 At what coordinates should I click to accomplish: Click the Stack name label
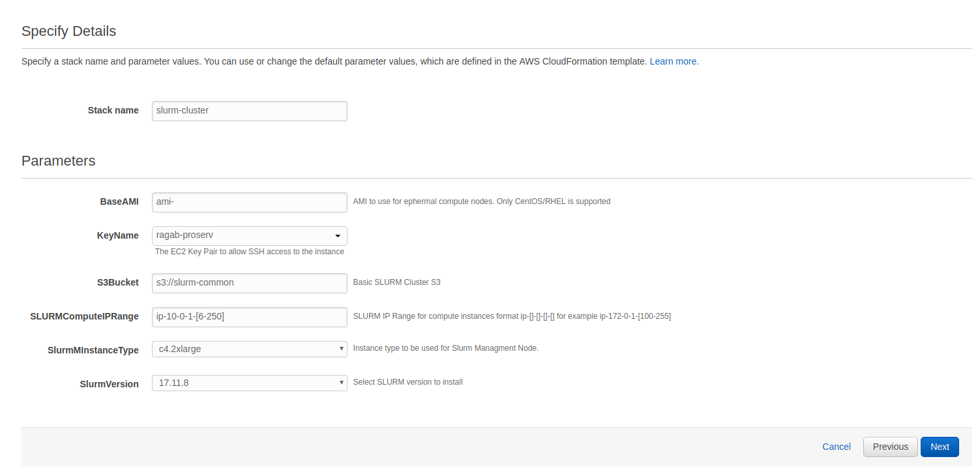tap(113, 111)
